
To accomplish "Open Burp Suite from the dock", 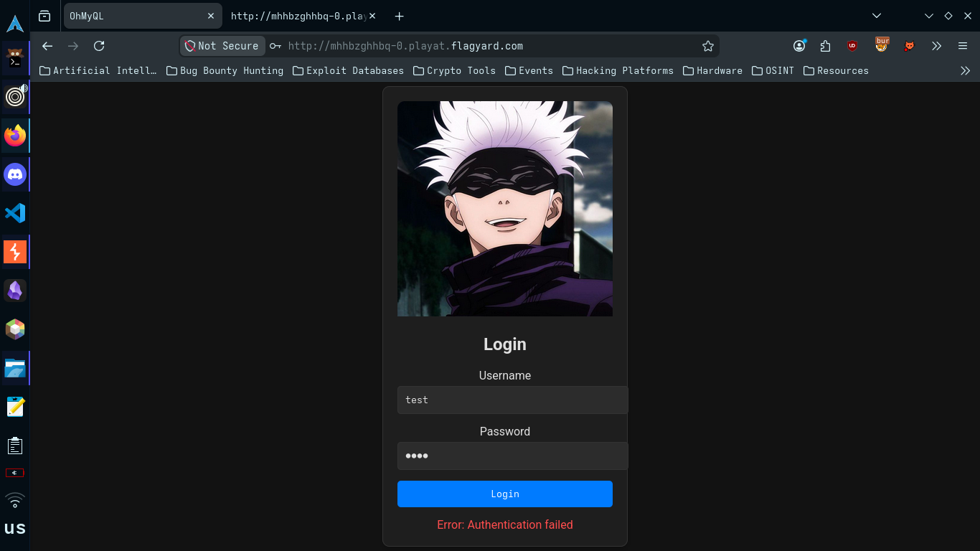I will pos(15,251).
